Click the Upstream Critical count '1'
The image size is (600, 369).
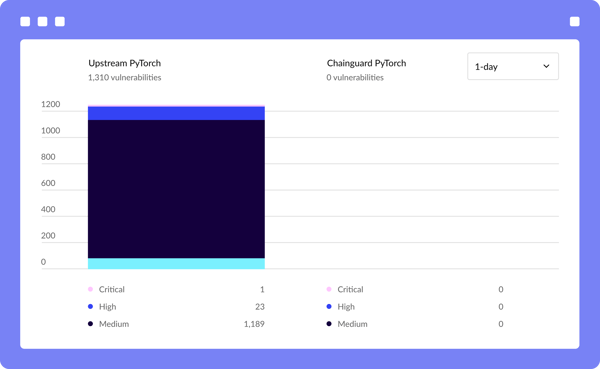point(262,289)
